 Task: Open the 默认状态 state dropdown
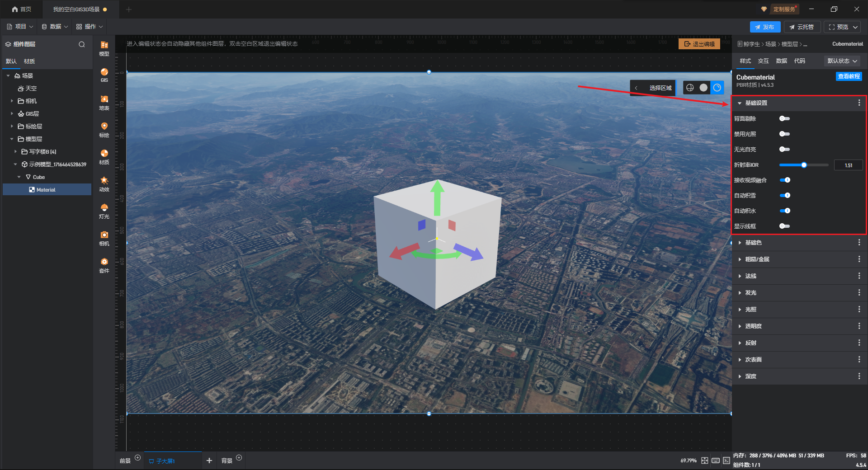(x=842, y=61)
